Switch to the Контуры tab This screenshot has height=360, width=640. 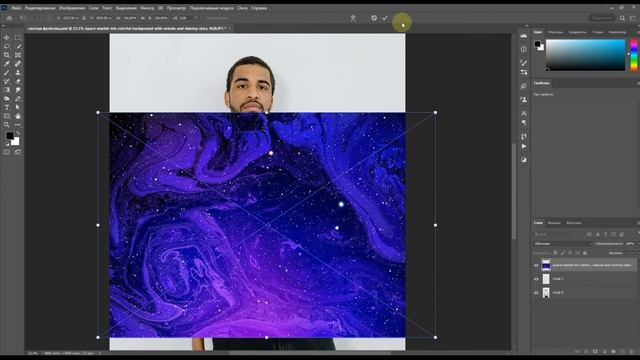(574, 223)
